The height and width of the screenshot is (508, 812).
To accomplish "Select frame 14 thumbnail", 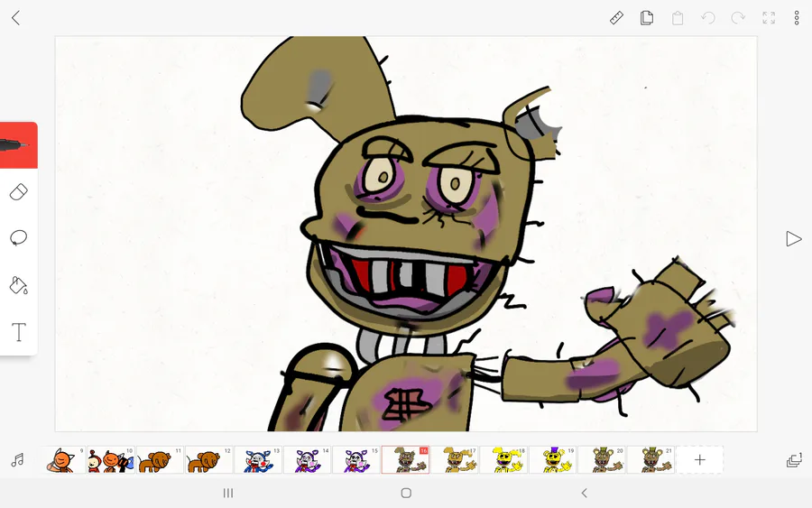I will pyautogui.click(x=307, y=460).
